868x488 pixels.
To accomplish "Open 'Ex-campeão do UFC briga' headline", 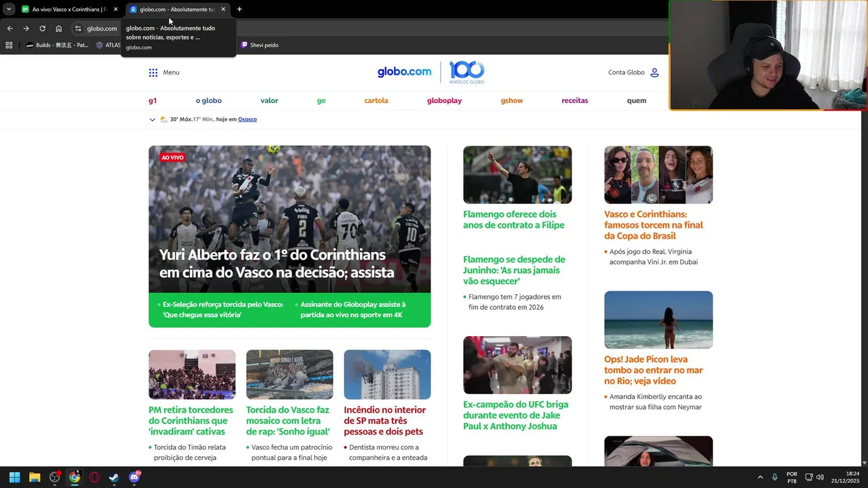I will click(x=515, y=415).
